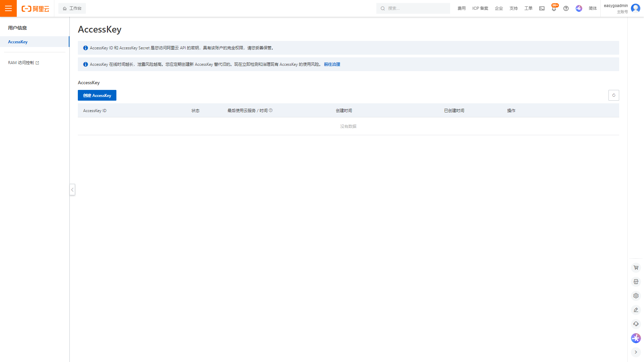Open the notifications bell icon
644x362 pixels.
pos(554,9)
